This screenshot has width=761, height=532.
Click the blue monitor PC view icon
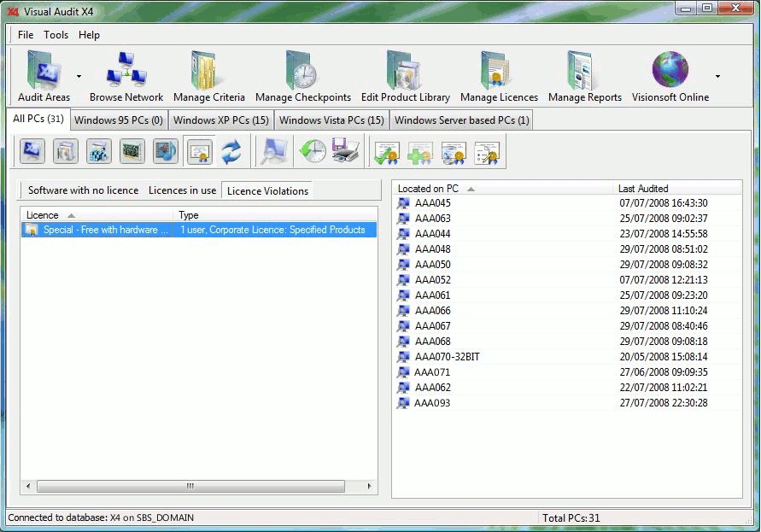(x=32, y=151)
